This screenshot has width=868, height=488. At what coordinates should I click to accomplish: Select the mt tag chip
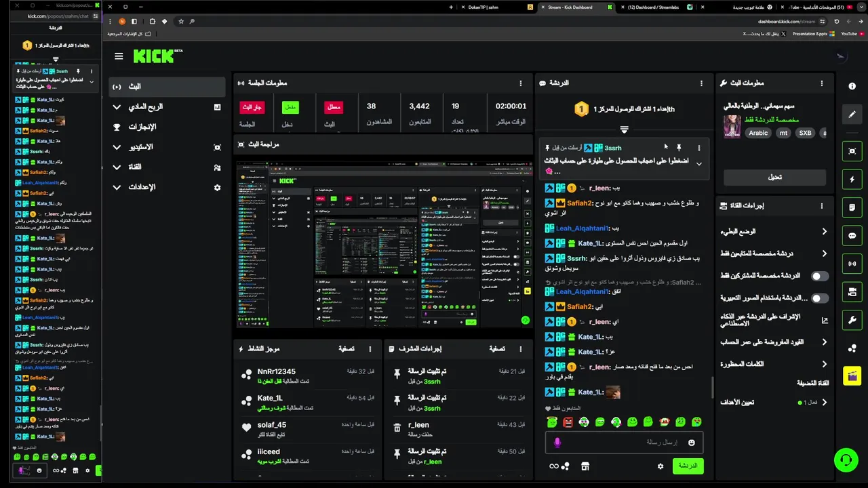point(783,133)
